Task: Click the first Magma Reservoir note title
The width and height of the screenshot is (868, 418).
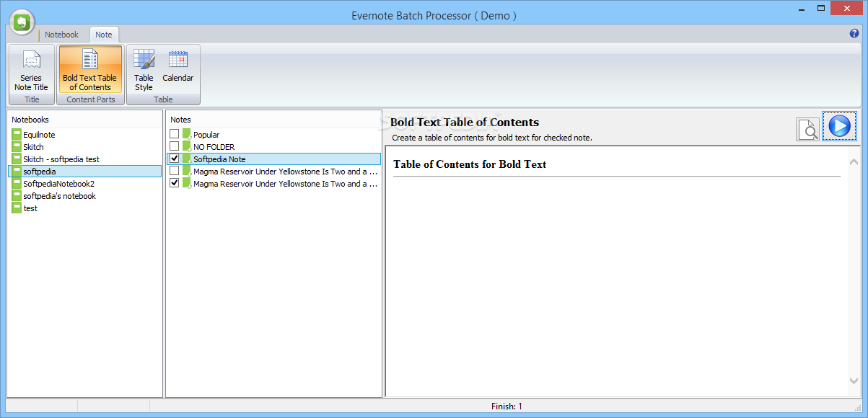Action: click(x=285, y=172)
